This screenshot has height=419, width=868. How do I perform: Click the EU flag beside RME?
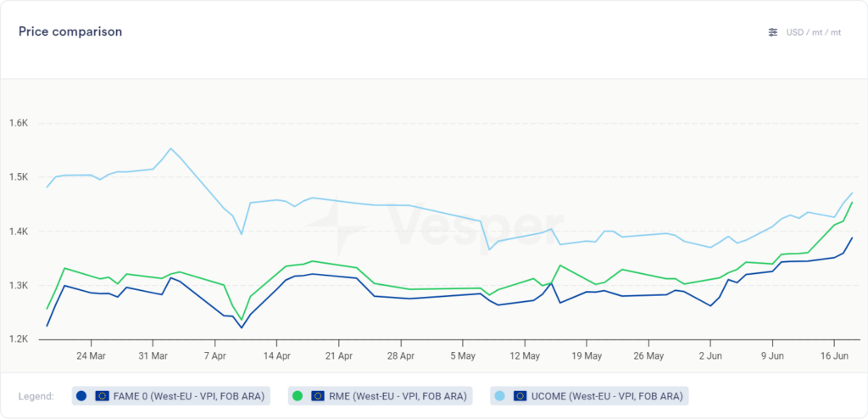click(318, 395)
